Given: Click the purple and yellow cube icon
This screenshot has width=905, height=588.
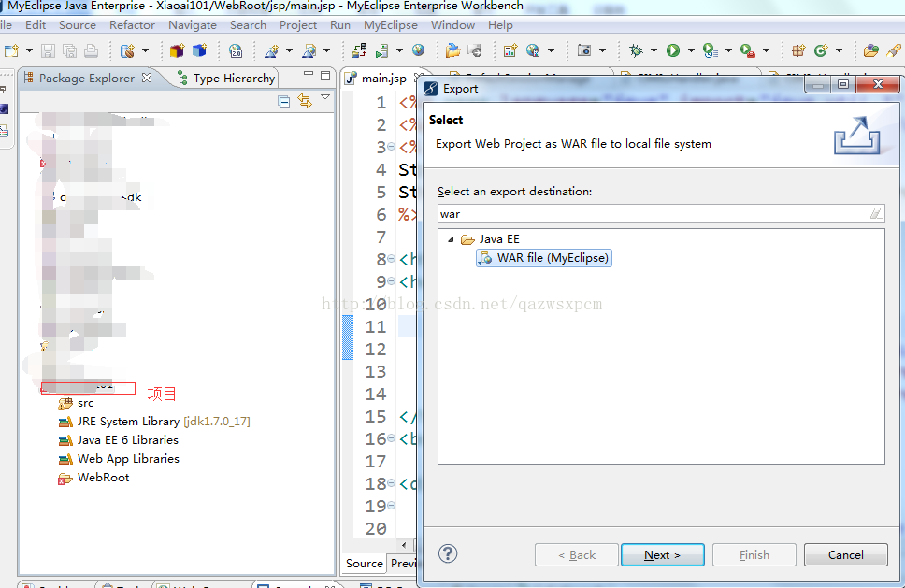Looking at the screenshot, I should [x=178, y=50].
